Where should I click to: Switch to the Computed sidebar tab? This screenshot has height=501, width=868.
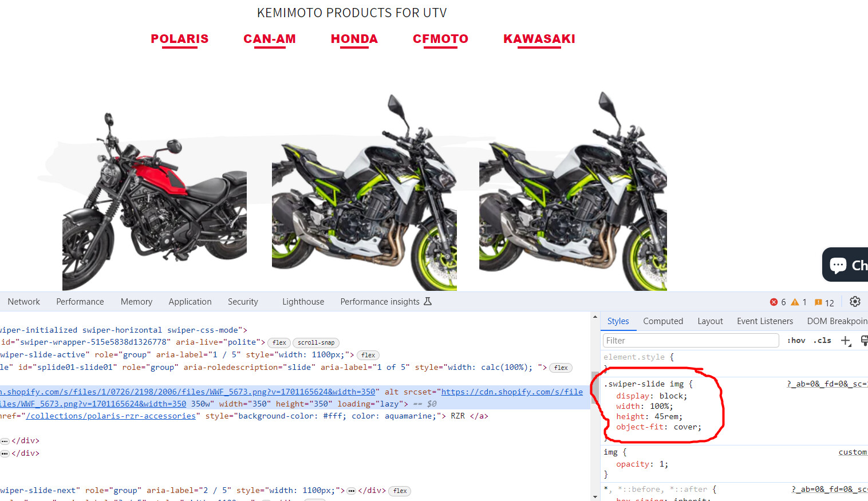point(663,321)
